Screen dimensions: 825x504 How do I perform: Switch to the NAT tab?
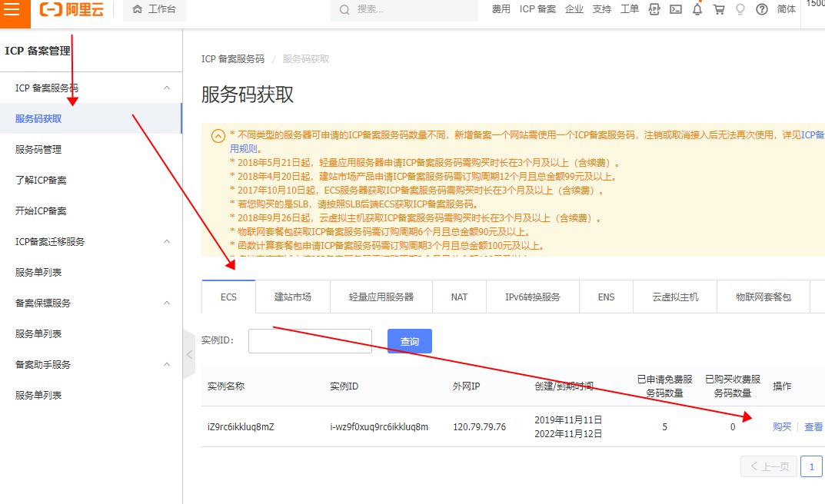[459, 297]
